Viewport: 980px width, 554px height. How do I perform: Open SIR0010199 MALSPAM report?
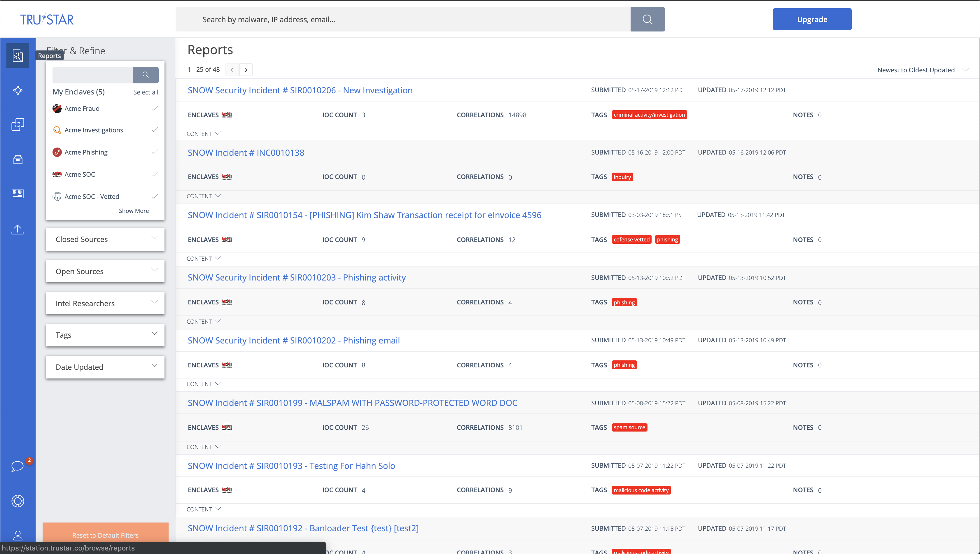click(352, 403)
